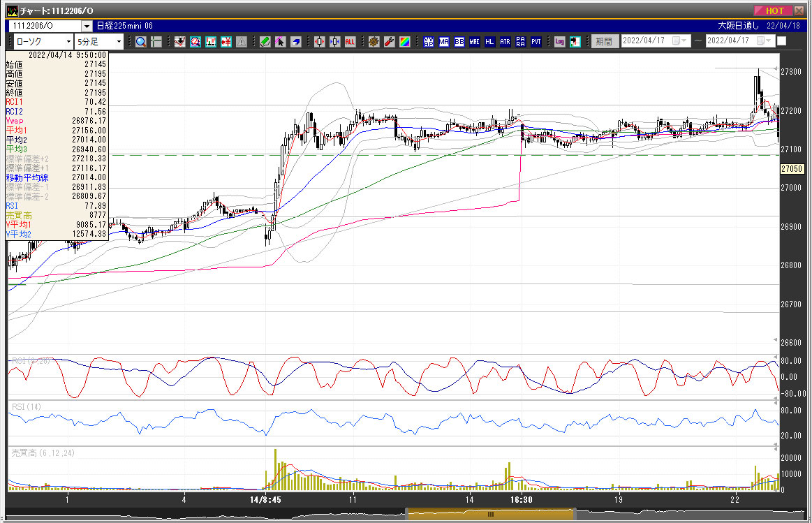Click the grayed warning triangle icon
The width and height of the screenshot is (812, 523).
242,42
